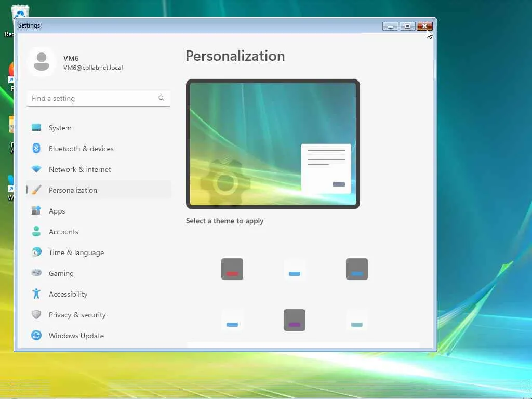Apply the first-row light theme with blue accent
Screen dimensions: 532x399
(x=295, y=269)
